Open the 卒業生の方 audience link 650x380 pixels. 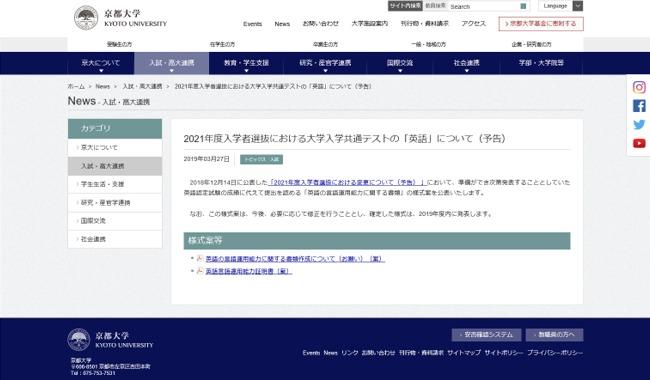click(325, 44)
